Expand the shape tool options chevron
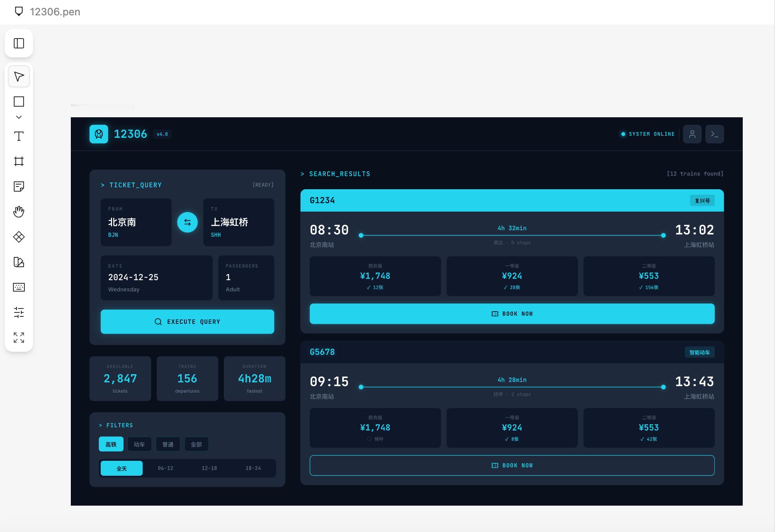 pos(18,117)
